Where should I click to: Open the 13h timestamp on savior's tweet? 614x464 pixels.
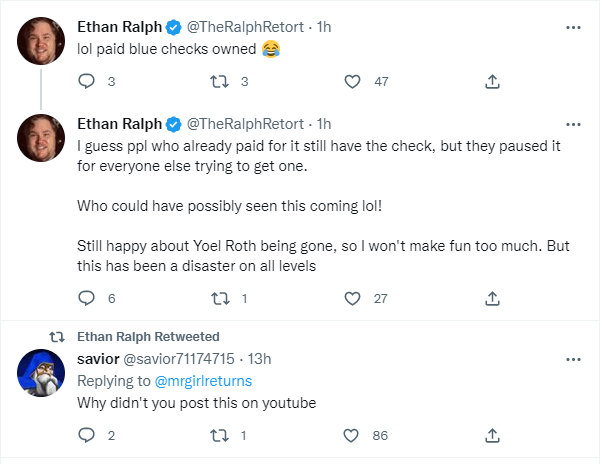(x=259, y=359)
